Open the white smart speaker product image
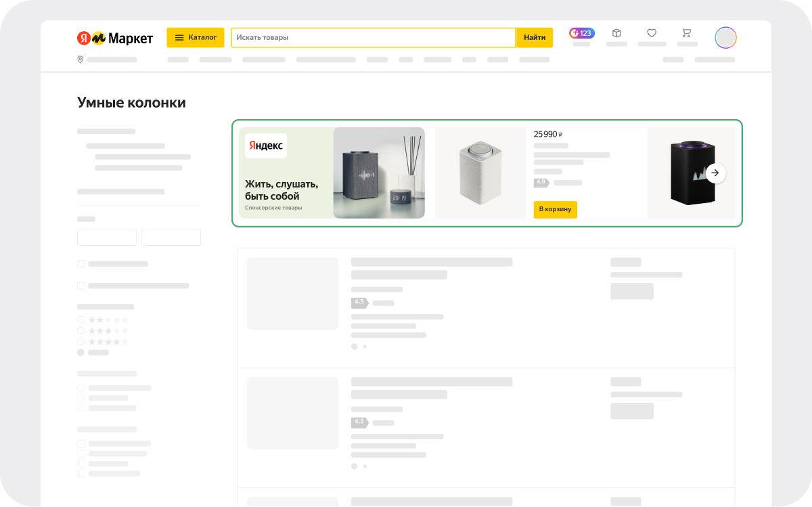Viewport: 812px width, 507px height. (x=480, y=173)
